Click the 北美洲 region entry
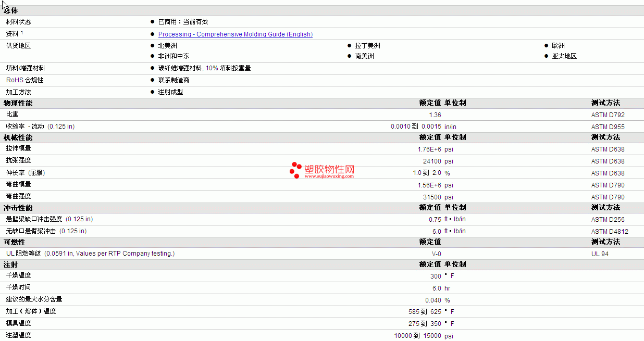 pos(167,46)
